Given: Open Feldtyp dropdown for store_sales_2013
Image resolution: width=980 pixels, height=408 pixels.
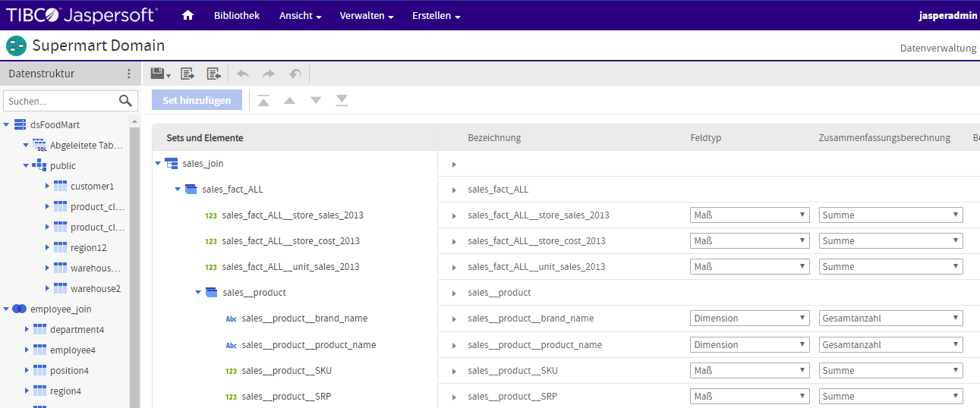Looking at the screenshot, I should click(x=749, y=215).
